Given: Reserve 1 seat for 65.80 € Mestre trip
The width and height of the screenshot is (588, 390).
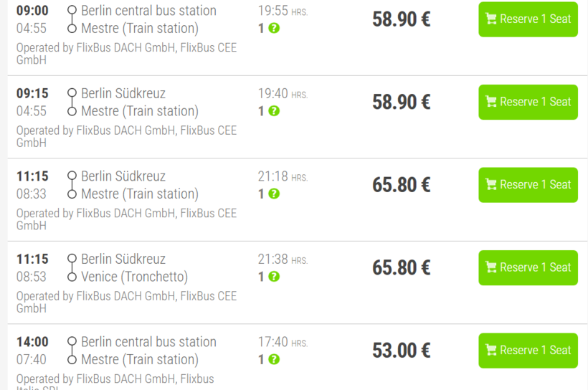Looking at the screenshot, I should (x=528, y=185).
